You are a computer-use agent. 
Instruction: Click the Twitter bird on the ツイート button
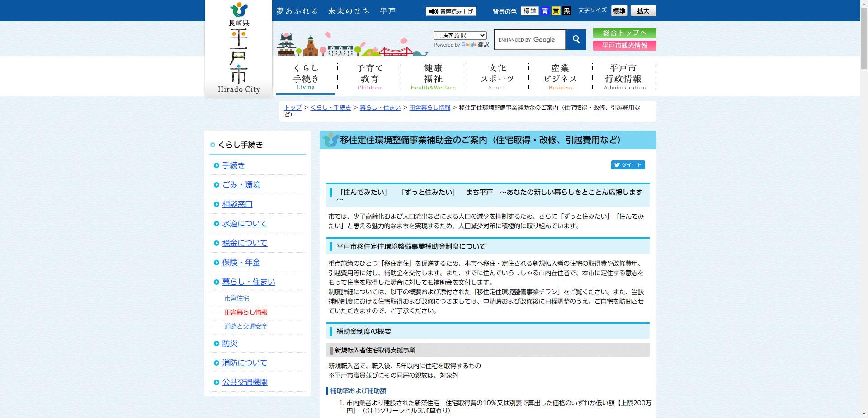[618, 165]
